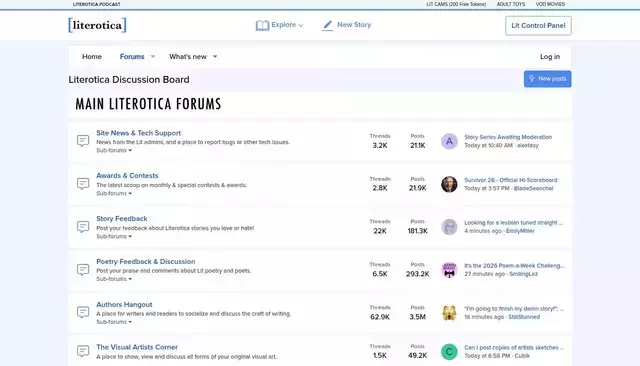The height and width of the screenshot is (366, 640).
Task: Click the 62.9K threads count for Authors Hangout
Action: 380,317
